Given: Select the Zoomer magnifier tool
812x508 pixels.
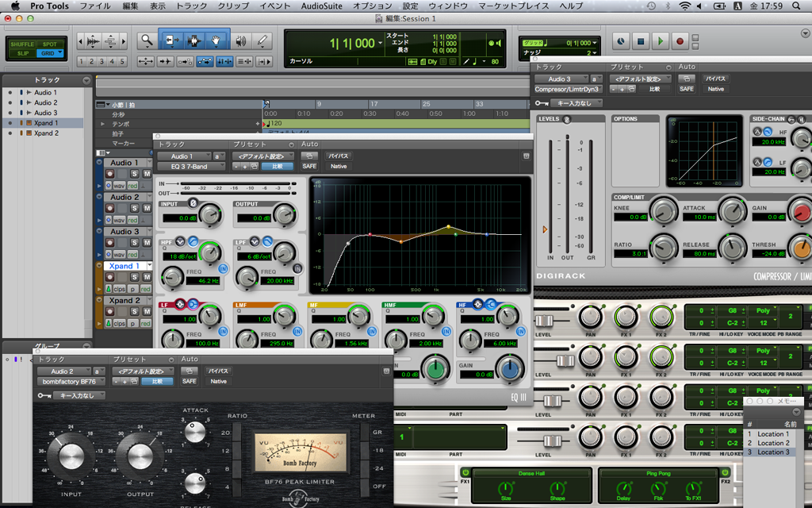Looking at the screenshot, I should 147,40.
